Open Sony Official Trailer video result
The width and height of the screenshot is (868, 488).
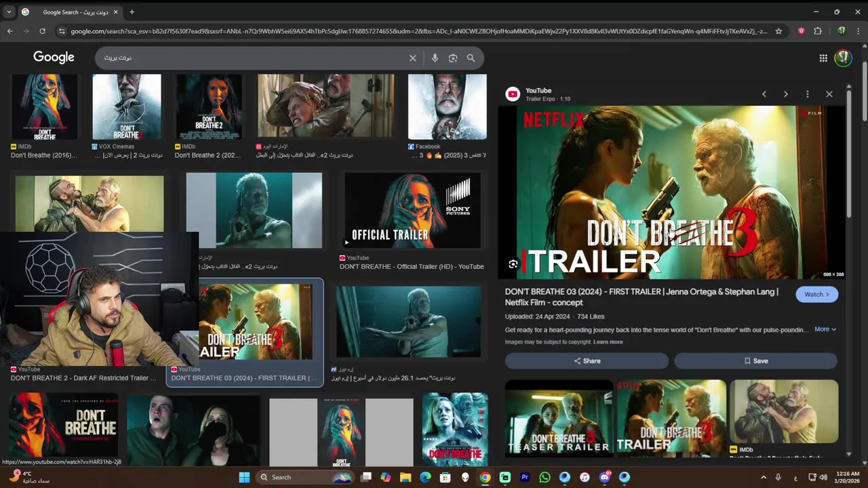[412, 211]
